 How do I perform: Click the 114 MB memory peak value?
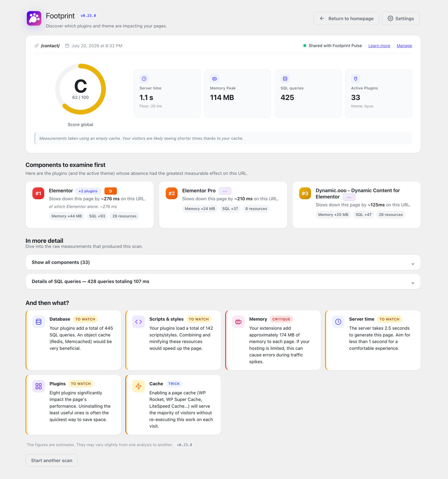point(222,98)
